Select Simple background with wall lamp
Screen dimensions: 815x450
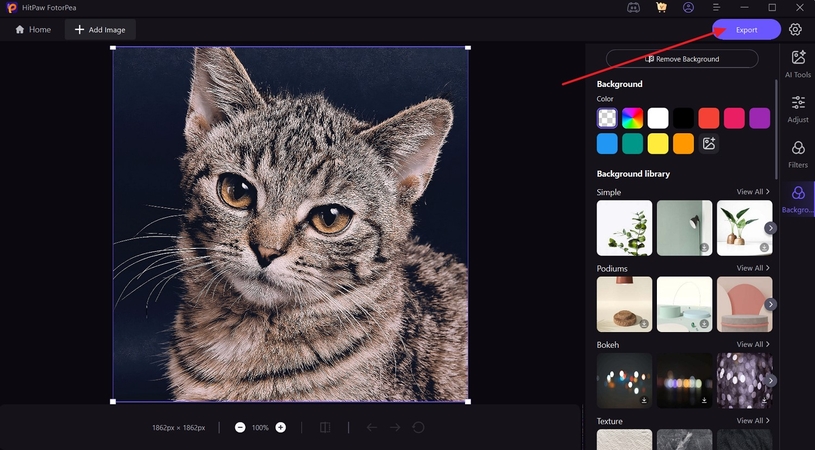point(685,228)
